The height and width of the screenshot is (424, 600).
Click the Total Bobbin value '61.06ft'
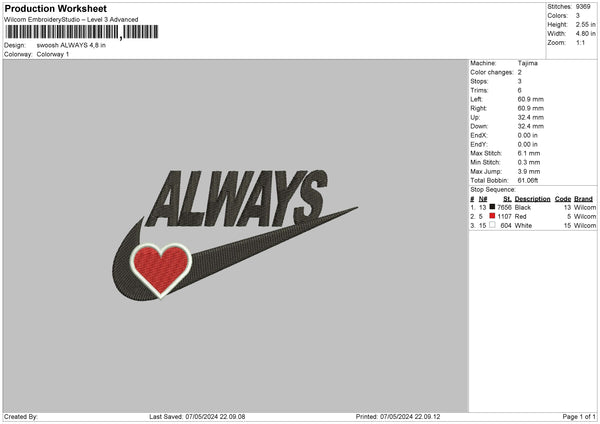pos(528,181)
